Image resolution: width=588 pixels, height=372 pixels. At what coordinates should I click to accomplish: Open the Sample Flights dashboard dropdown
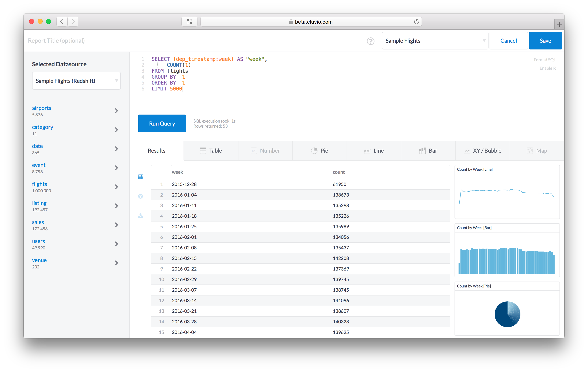click(435, 41)
